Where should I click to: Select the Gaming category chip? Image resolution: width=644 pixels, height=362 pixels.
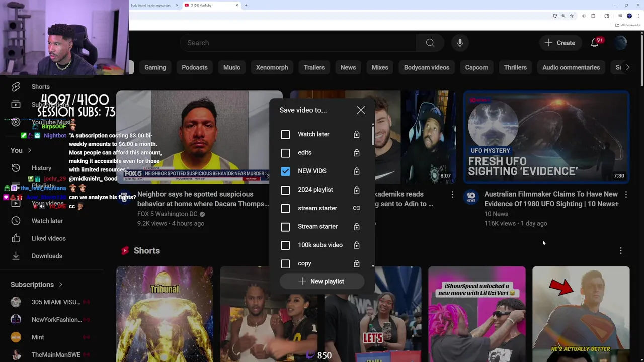coord(155,67)
